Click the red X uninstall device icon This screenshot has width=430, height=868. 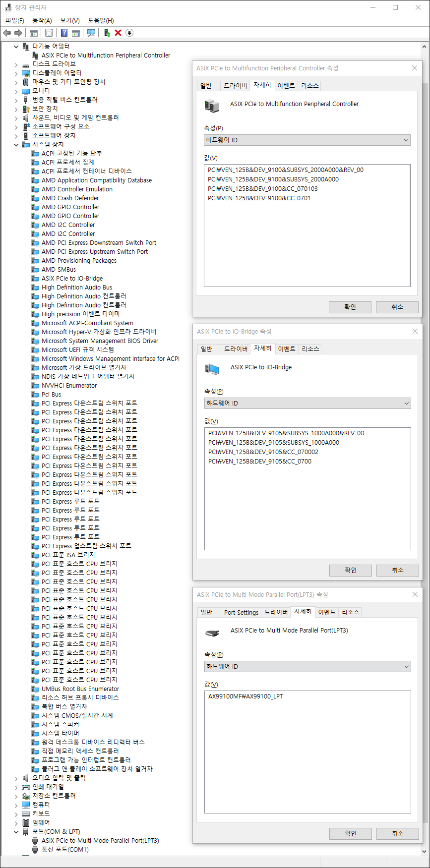tap(118, 33)
